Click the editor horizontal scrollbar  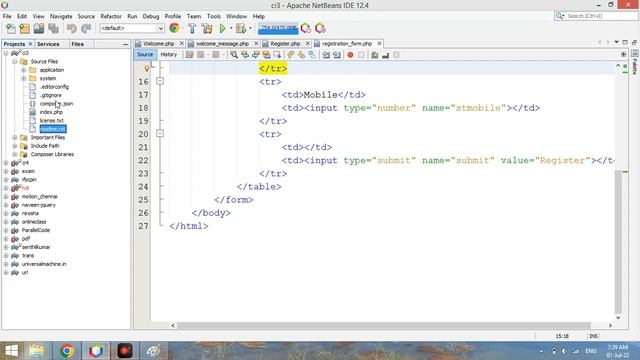pyautogui.click(x=384, y=325)
